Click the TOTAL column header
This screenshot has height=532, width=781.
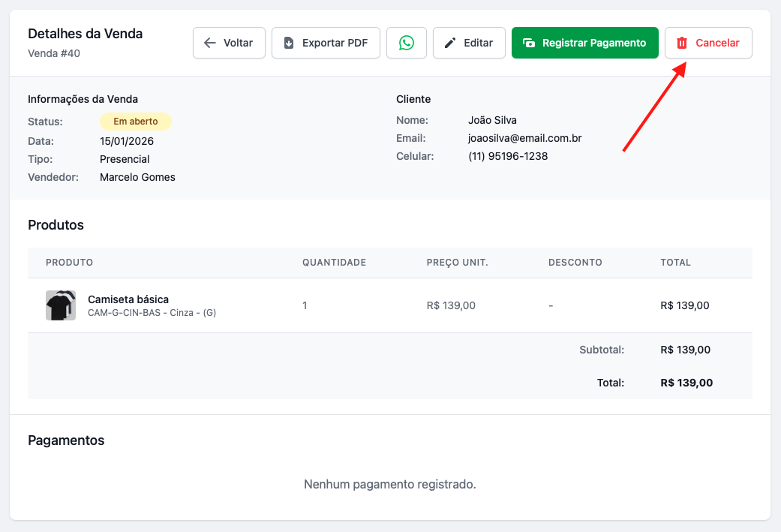[x=675, y=263]
